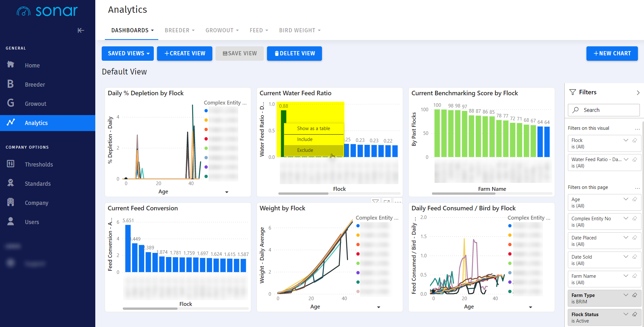Select the Analytics sidebar item
The height and width of the screenshot is (327, 644).
click(48, 123)
